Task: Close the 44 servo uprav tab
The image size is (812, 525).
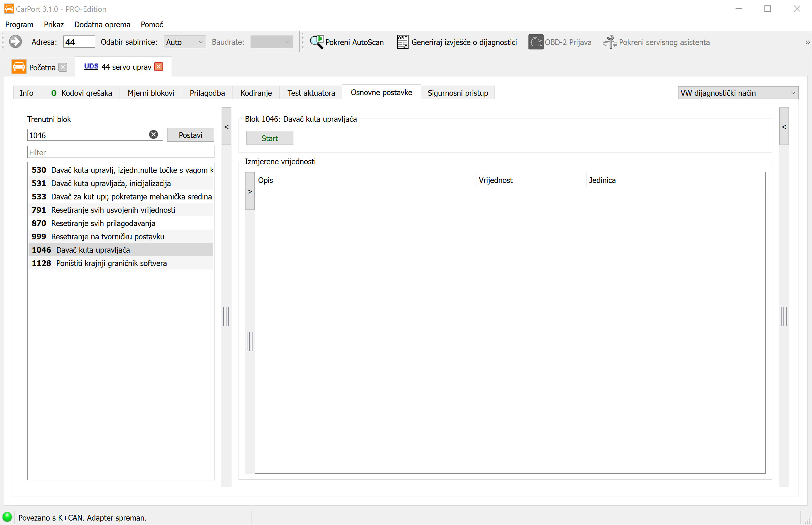Action: 159,67
